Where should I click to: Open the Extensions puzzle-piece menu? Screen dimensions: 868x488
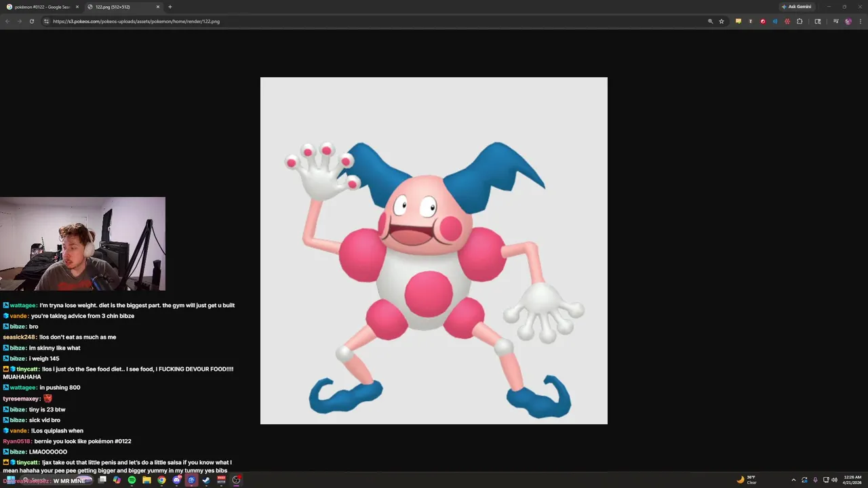800,21
